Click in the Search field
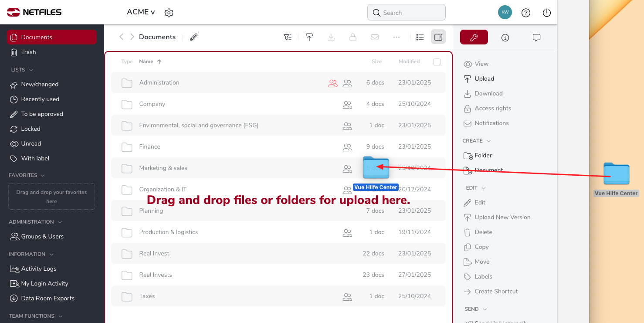 [x=407, y=13]
